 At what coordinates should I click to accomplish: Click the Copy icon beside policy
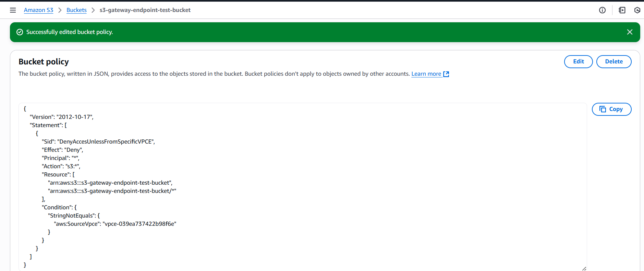pos(603,109)
